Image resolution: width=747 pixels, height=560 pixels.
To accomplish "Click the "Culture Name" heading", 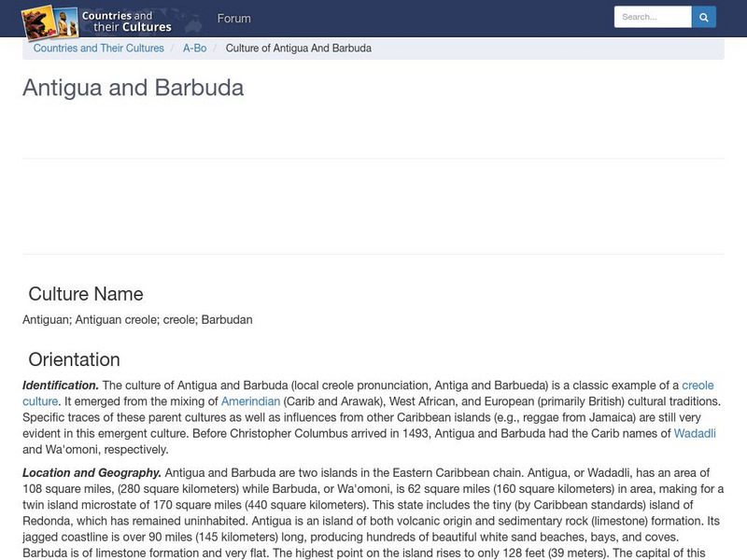I will 86,294.
